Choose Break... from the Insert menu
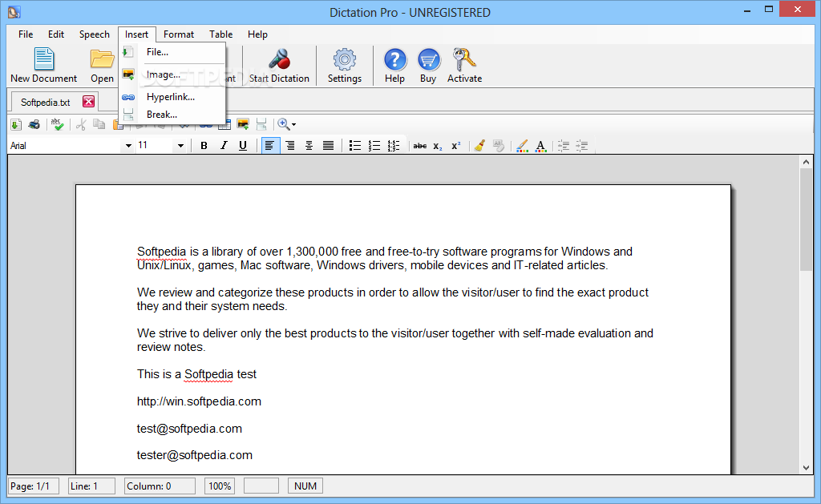The width and height of the screenshot is (821, 504). pyautogui.click(x=172, y=114)
